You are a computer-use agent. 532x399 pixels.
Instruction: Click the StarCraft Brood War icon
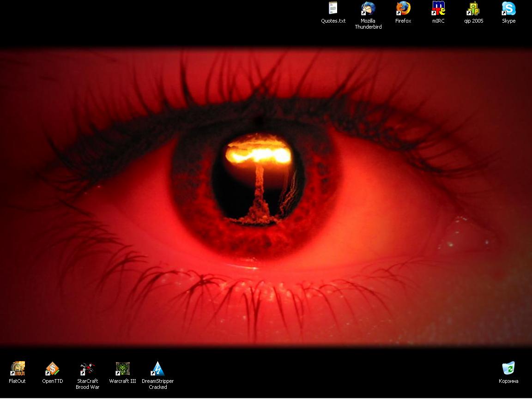pyautogui.click(x=87, y=369)
